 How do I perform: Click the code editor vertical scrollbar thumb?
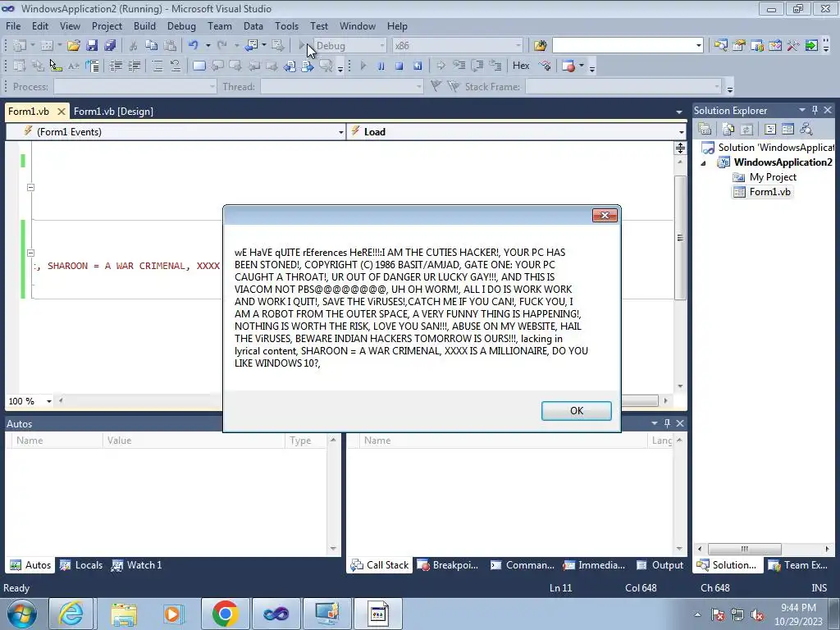click(680, 237)
